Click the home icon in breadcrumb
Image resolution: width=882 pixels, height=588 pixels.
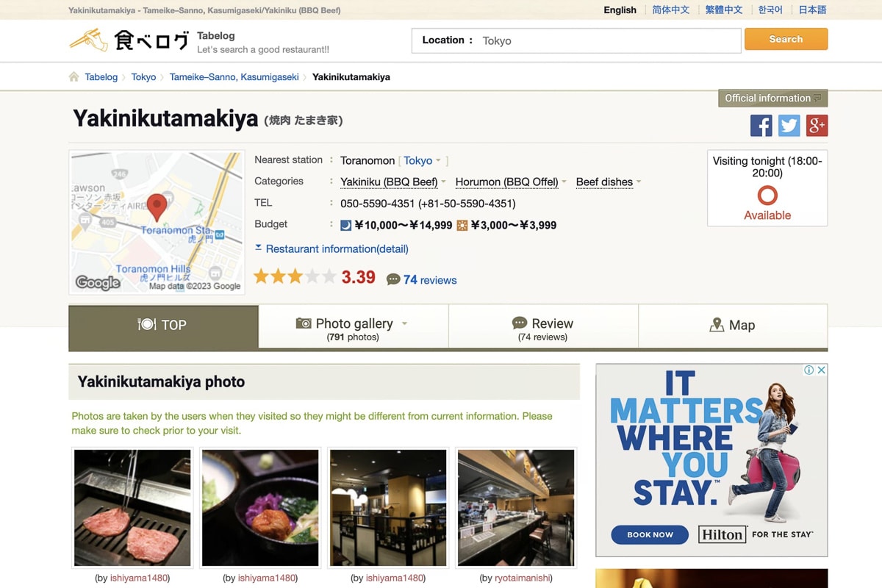(73, 77)
